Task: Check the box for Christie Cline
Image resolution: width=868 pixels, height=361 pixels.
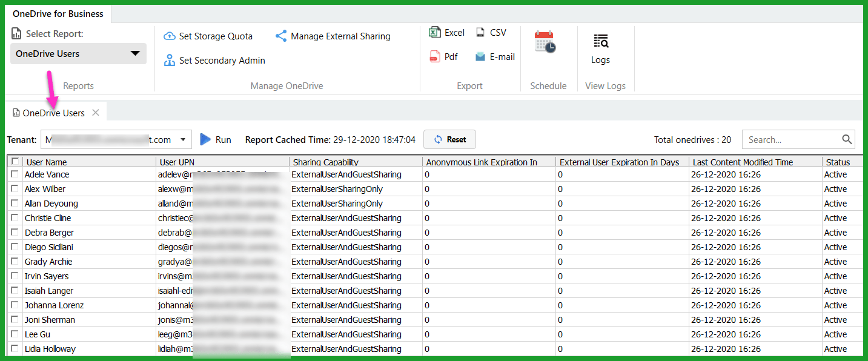Action: point(15,218)
